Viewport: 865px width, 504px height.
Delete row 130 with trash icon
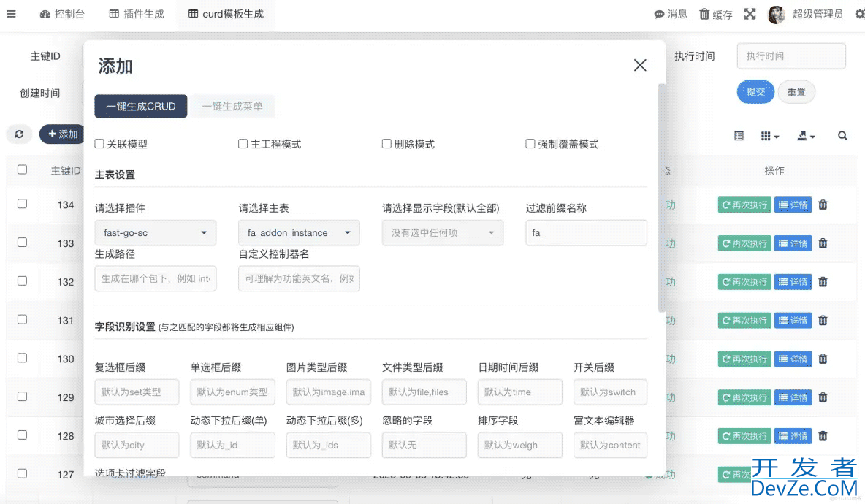point(823,359)
